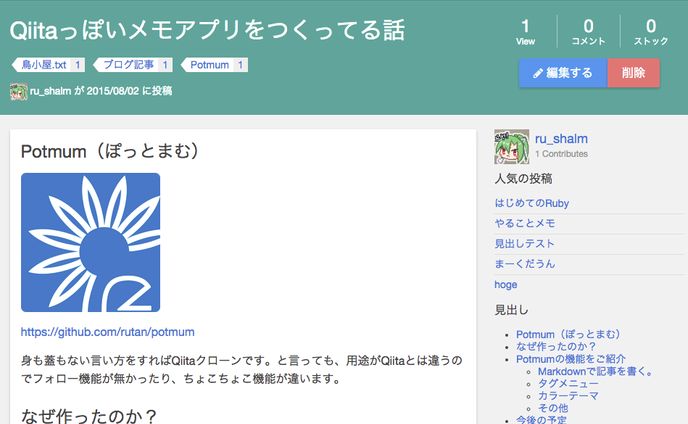Click the コメント count showing 0
688x424 pixels.
pyautogui.click(x=588, y=32)
